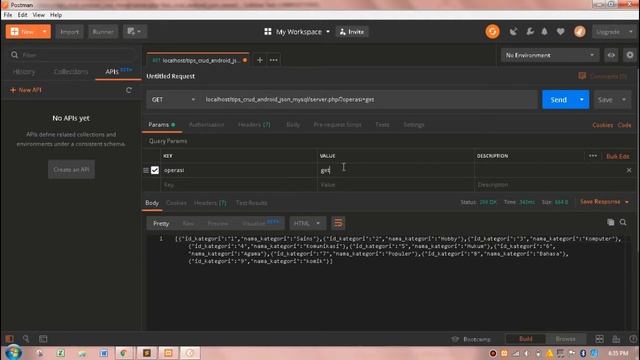Open the GET method dropdown
Image resolution: width=640 pixels, height=360 pixels.
(x=173, y=100)
